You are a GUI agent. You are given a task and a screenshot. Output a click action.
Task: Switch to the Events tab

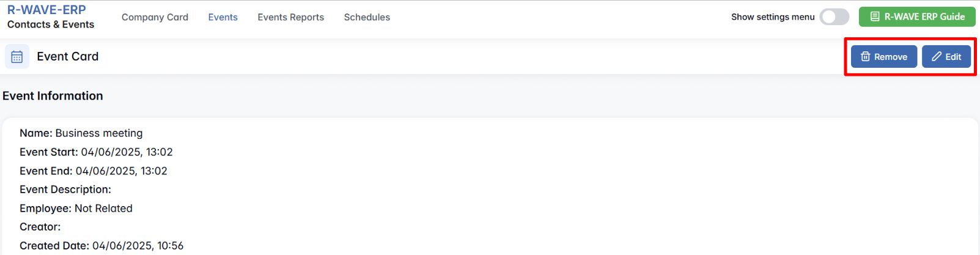click(223, 17)
